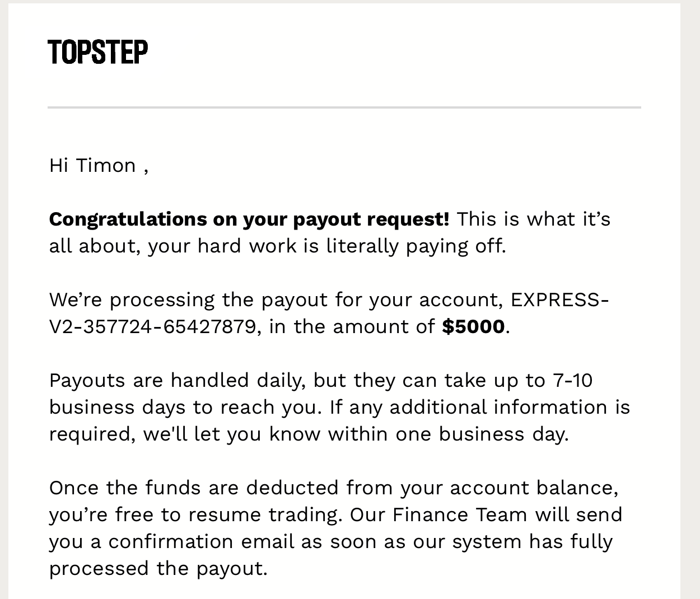Click the word "EXPRESS-" in the account name
Viewport: 700px width, 599px height.
pyautogui.click(x=559, y=299)
